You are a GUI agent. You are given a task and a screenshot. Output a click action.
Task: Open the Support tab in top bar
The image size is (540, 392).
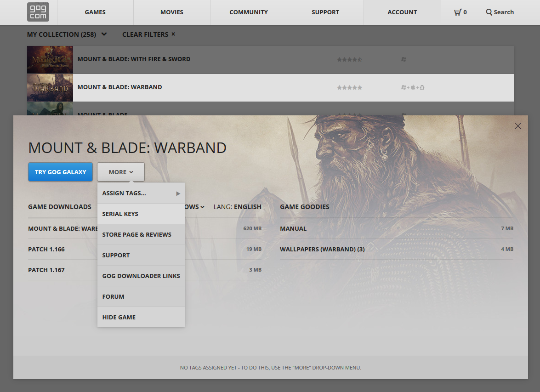[x=325, y=12]
